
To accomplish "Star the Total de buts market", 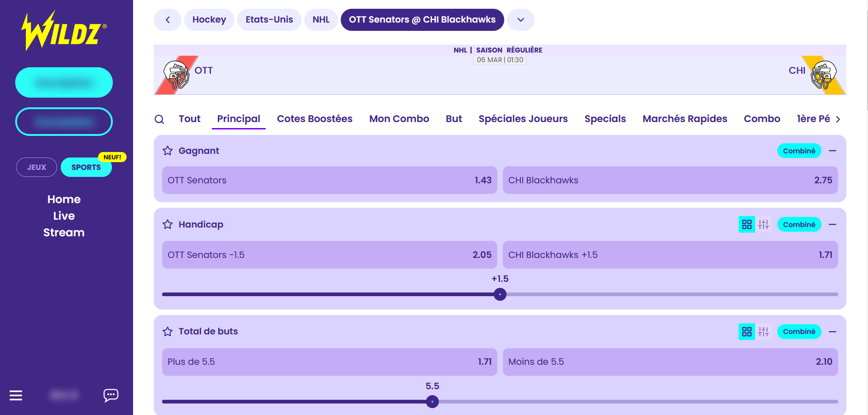I will 168,332.
